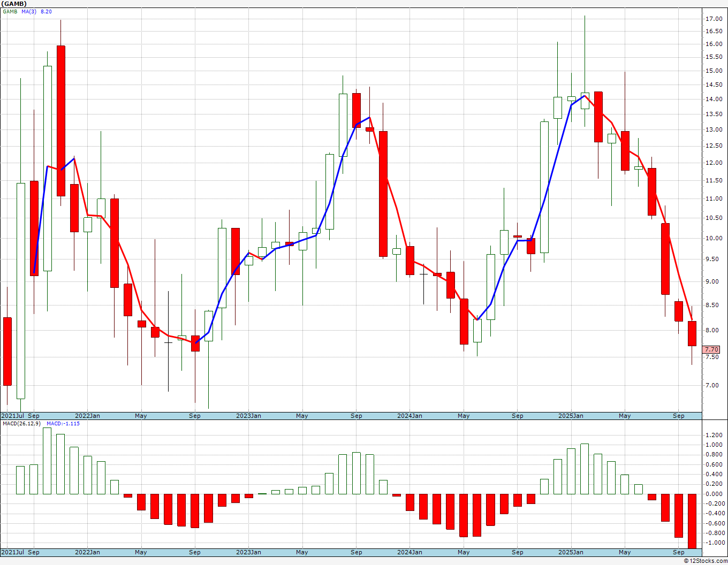Click the 12.00 price axis label
This screenshot has width=728, height=565.
[713, 163]
